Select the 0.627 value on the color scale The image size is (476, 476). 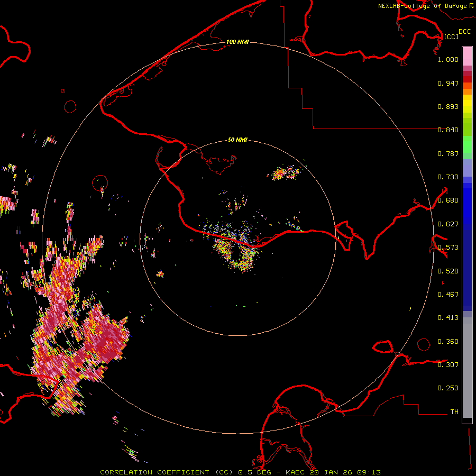pyautogui.click(x=448, y=224)
